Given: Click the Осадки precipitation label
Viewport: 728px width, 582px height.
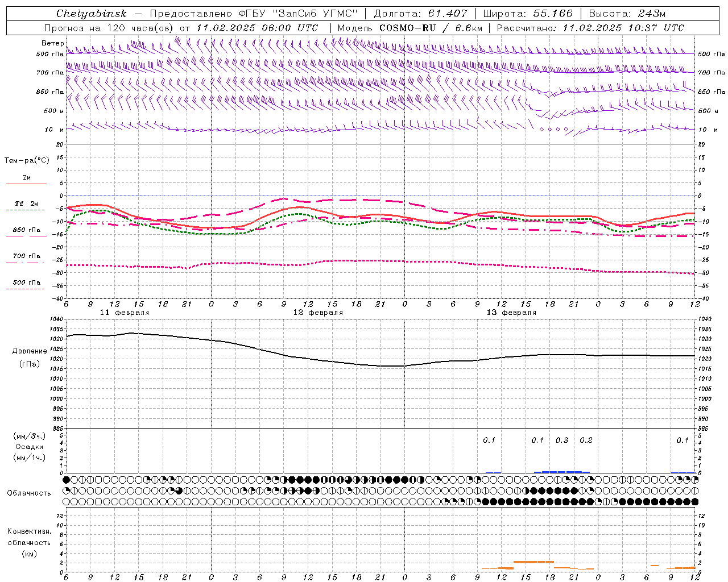Looking at the screenshot, I should tap(30, 447).
